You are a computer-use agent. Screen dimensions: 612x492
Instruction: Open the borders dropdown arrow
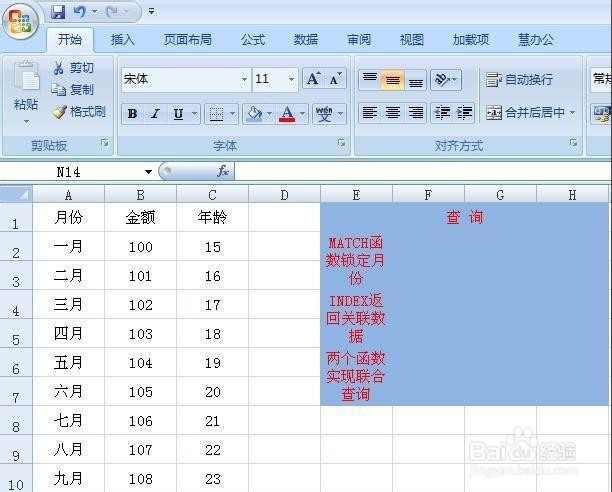click(233, 114)
